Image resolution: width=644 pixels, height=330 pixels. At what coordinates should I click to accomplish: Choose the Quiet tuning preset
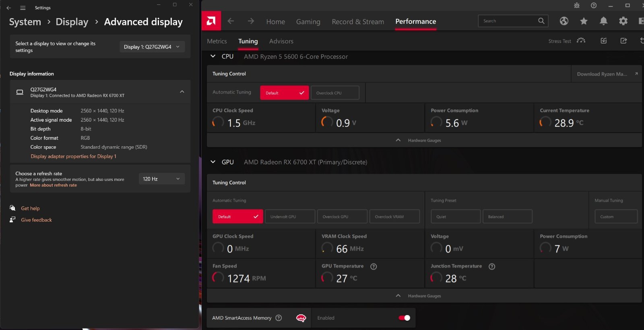[456, 216]
